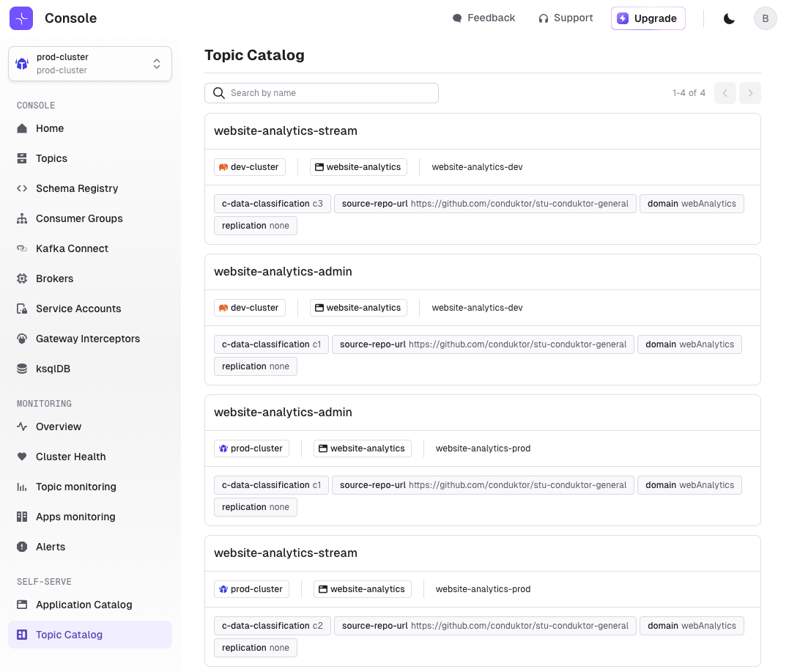Click the Conduktor Console logo icon
This screenshot has height=672, width=789.
[21, 18]
